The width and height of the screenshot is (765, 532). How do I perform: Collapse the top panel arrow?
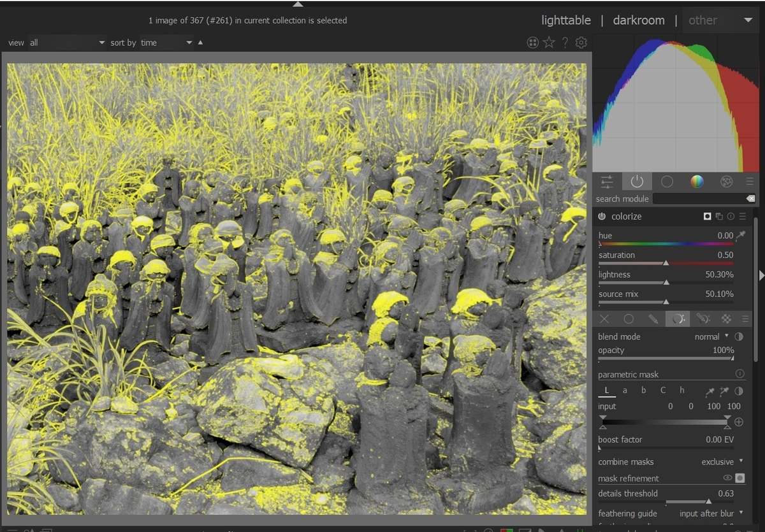click(x=298, y=4)
